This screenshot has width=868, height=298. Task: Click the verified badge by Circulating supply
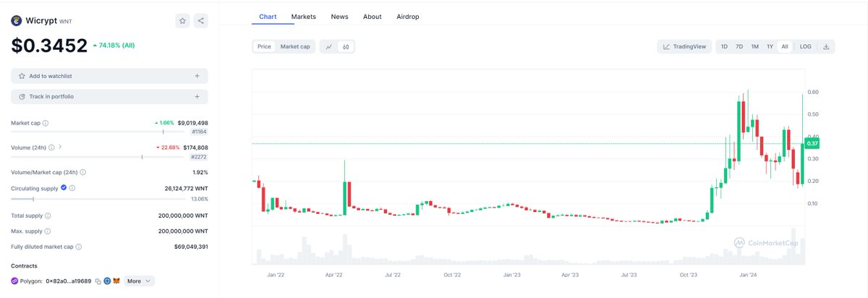[x=64, y=188]
